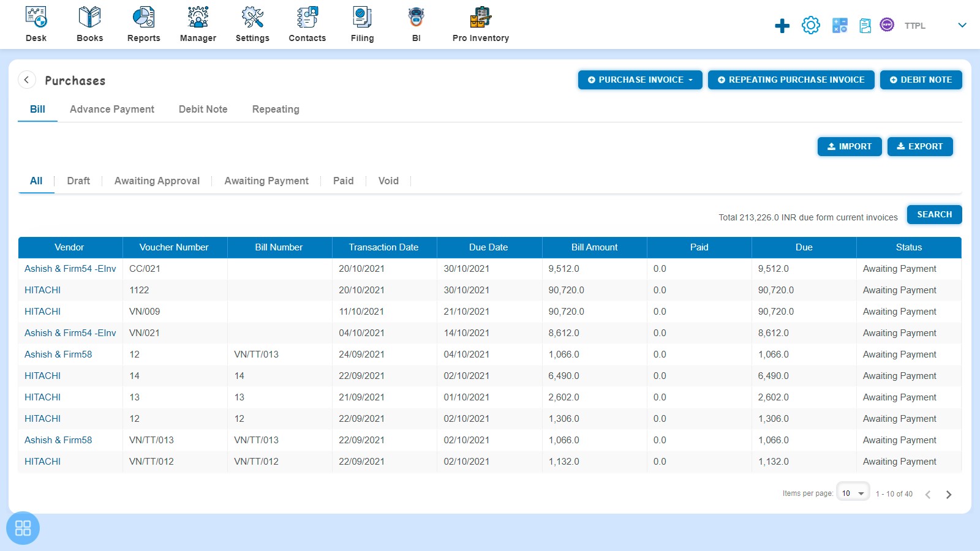Switch to the Debit Note tab

(x=203, y=109)
